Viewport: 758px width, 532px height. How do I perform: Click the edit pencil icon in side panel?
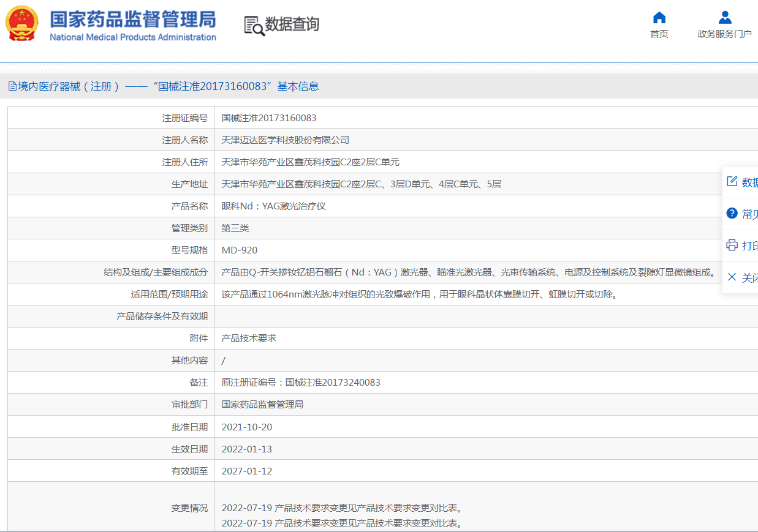732,182
